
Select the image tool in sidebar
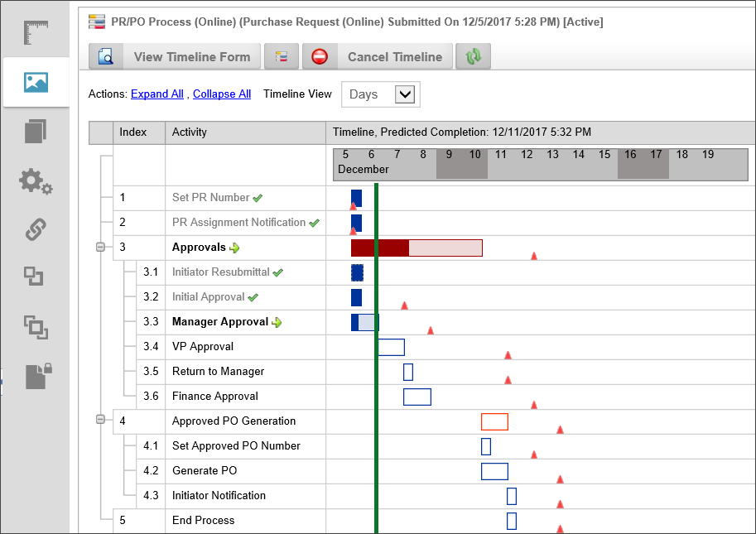(36, 83)
